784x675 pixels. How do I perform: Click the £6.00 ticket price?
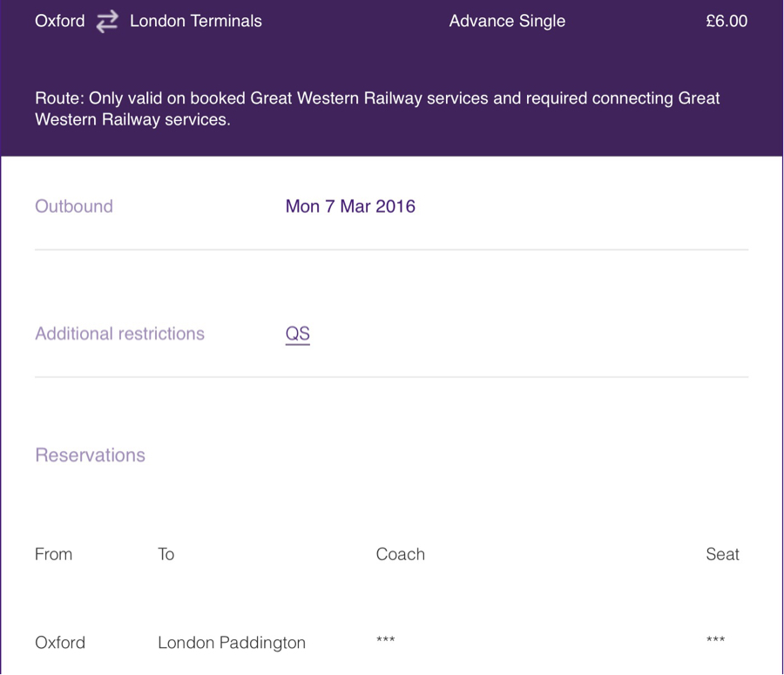point(727,21)
